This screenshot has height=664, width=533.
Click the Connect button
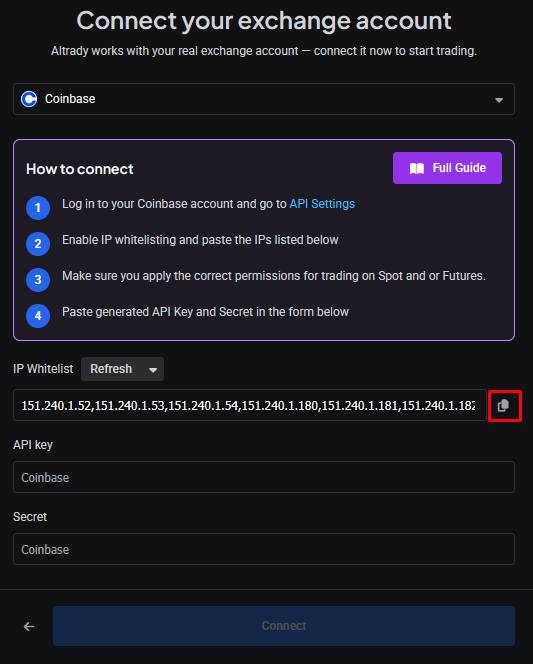284,626
